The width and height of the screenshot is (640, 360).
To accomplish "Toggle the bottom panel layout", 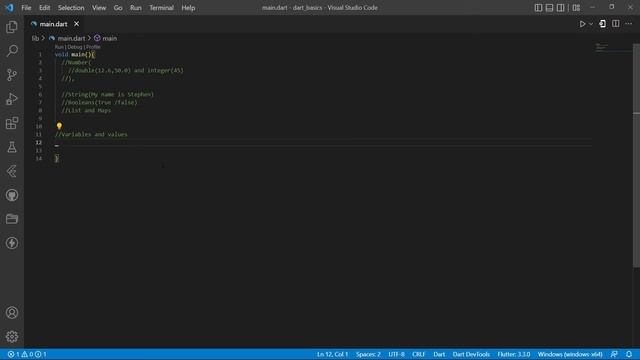I will [x=549, y=8].
